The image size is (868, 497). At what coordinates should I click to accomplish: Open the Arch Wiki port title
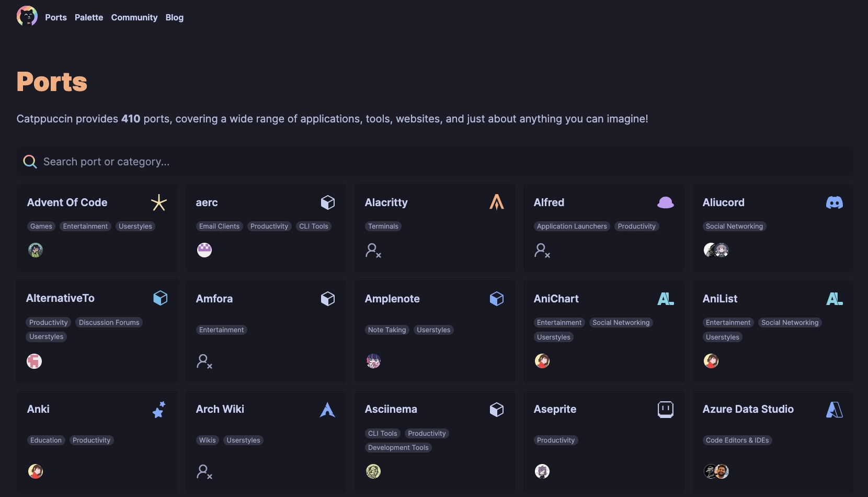220,409
